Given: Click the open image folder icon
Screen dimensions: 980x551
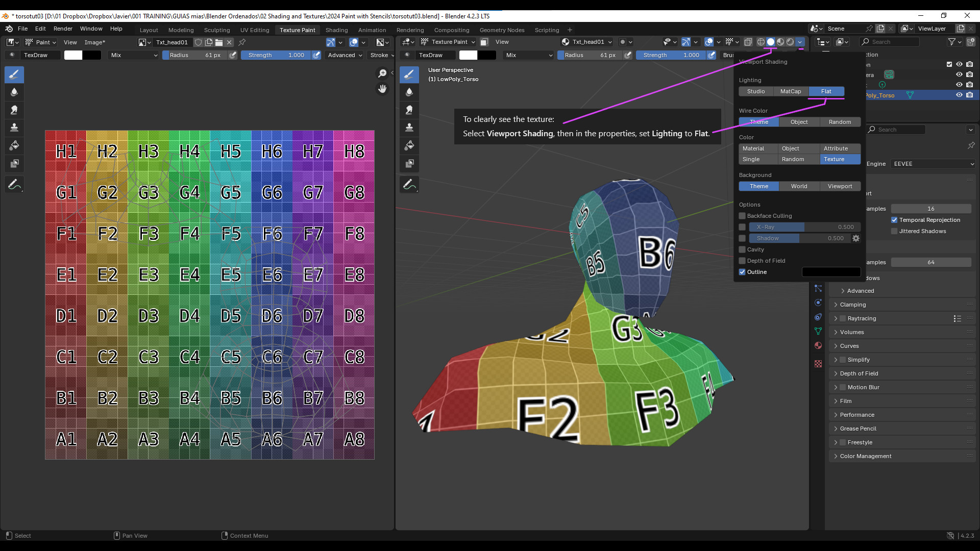Looking at the screenshot, I should (219, 42).
